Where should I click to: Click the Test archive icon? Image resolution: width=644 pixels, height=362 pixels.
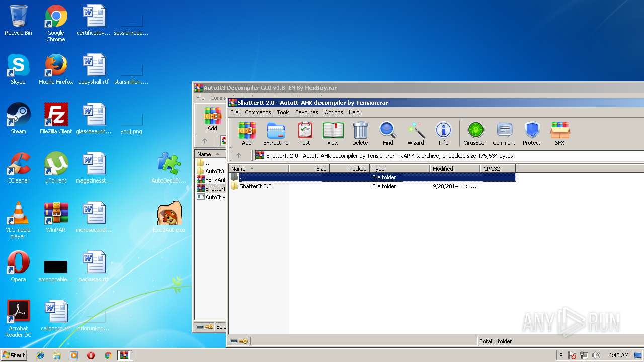(305, 134)
